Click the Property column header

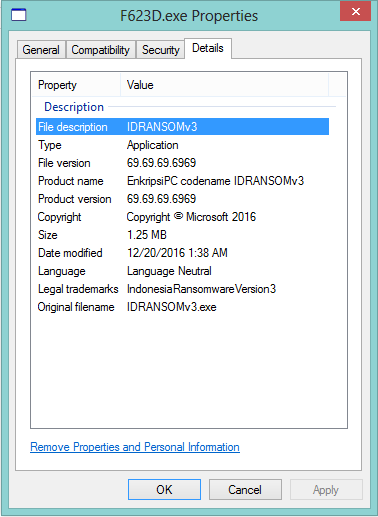coord(76,85)
